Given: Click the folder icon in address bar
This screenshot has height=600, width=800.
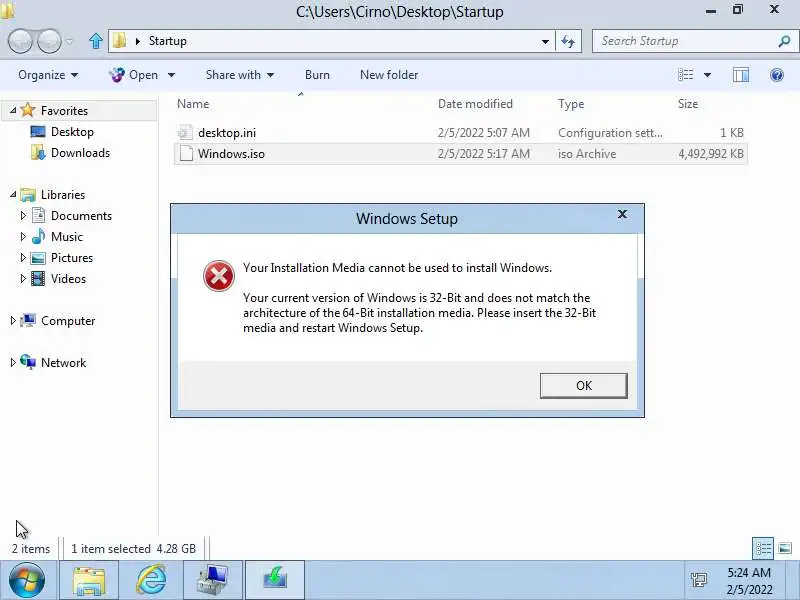Looking at the screenshot, I should (119, 41).
